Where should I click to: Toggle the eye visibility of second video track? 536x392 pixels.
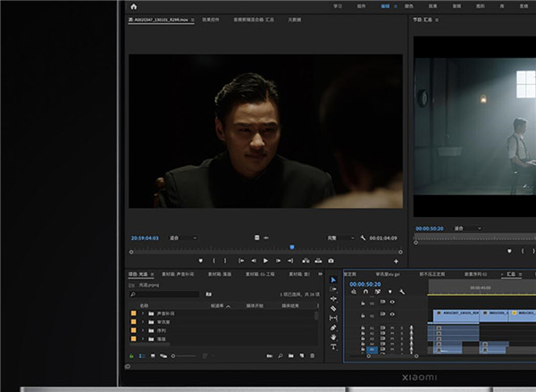click(391, 314)
